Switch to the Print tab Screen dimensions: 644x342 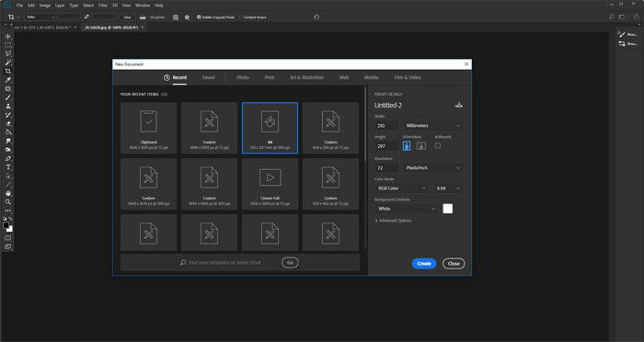coord(270,77)
